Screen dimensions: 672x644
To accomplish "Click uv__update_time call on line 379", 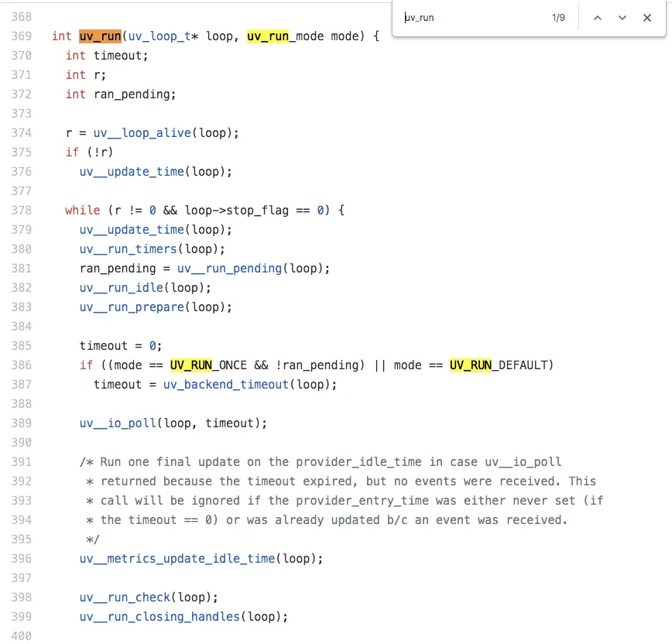I will pyautogui.click(x=132, y=230).
